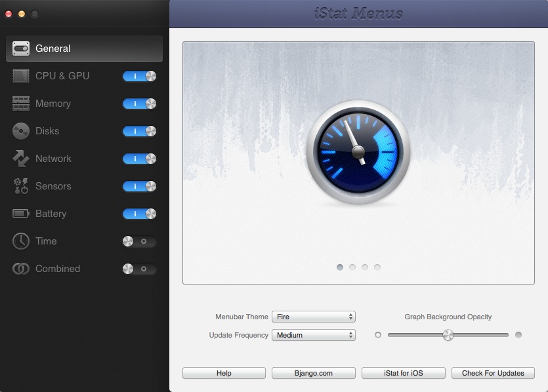Screen dimensions: 548x392
Task: Turn off the CPU & GPU toggle
Action: click(139, 76)
